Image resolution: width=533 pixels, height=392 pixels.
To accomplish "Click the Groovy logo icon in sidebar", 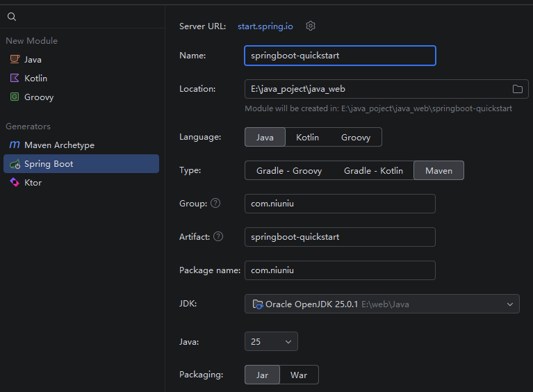I will (x=15, y=97).
